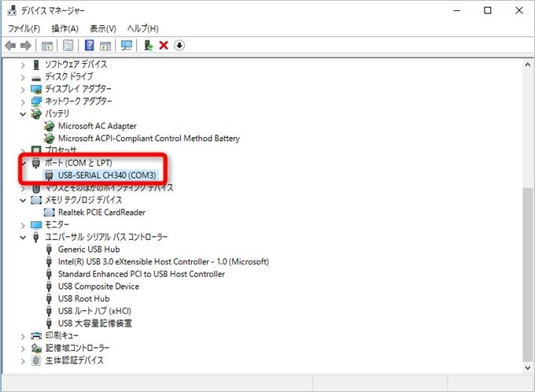Click the Scan for hardware changes monitor icon
Viewport: 535px width, 392px height.
tap(126, 46)
